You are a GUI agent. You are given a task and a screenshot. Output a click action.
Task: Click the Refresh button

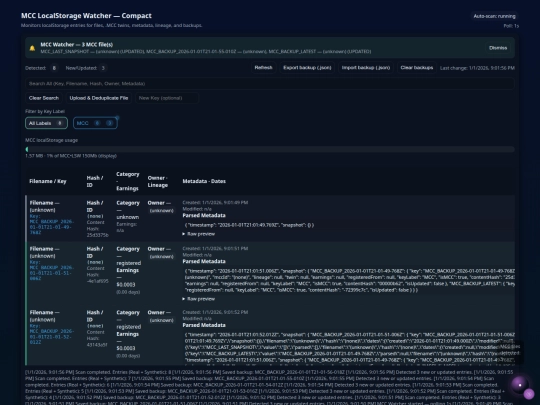point(263,68)
